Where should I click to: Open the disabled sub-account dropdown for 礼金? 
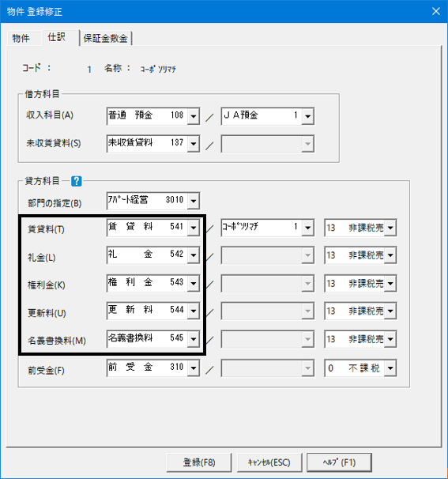pos(308,255)
